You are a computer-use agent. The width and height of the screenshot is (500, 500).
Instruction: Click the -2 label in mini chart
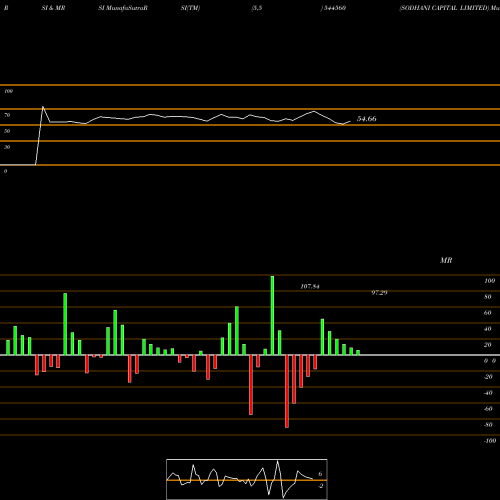pyautogui.click(x=320, y=486)
